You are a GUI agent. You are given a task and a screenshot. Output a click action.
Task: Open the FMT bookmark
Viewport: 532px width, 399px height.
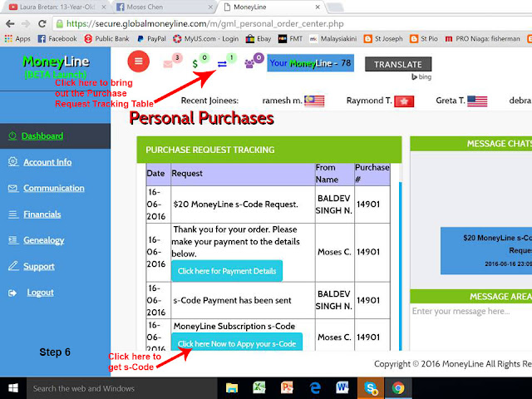pyautogui.click(x=290, y=39)
